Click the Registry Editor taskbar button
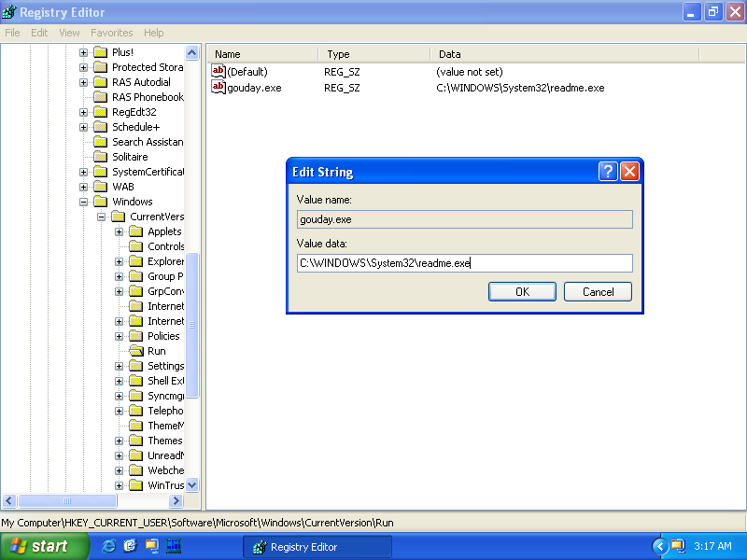Screen dimensions: 747x560 [317, 547]
